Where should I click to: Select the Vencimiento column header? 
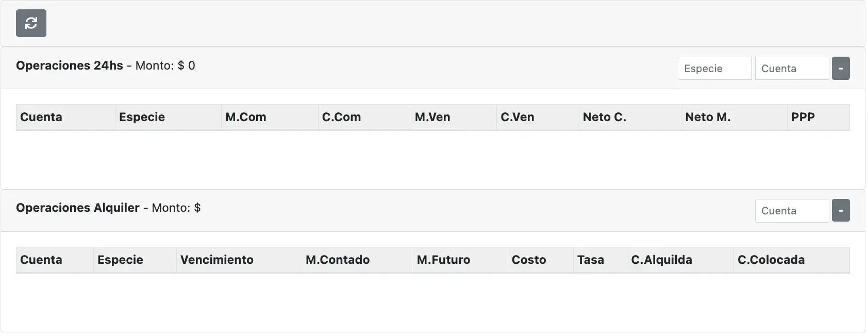217,260
